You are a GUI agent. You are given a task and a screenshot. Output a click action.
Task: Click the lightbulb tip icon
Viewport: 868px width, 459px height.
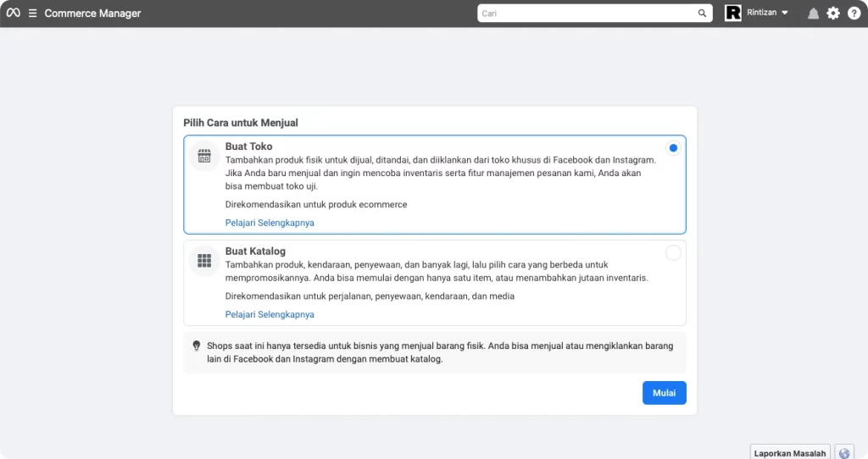[196, 346]
